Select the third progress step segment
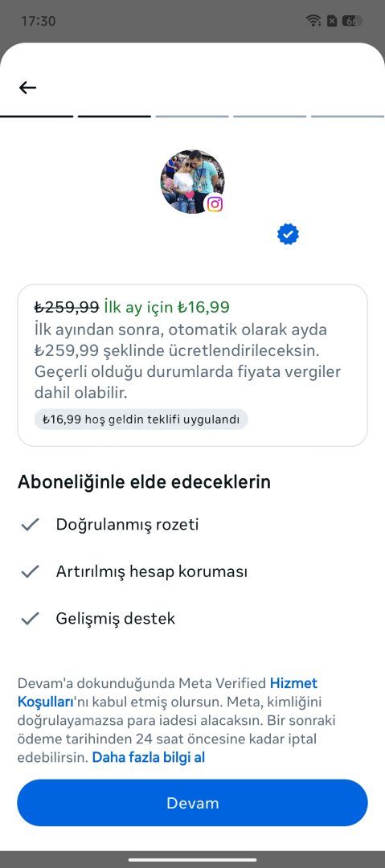Viewport: 385px width, 868px height. tap(192, 117)
